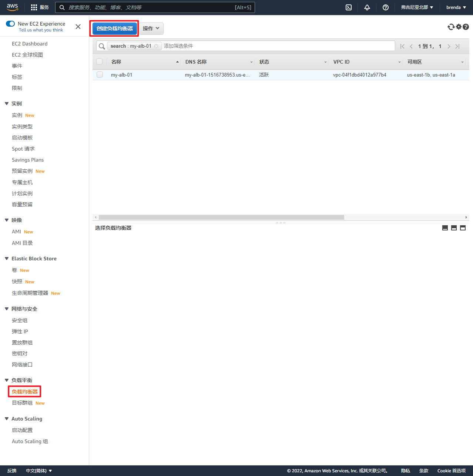Open EC2 Dashboard in sidebar
This screenshot has width=473, height=476.
[30, 44]
